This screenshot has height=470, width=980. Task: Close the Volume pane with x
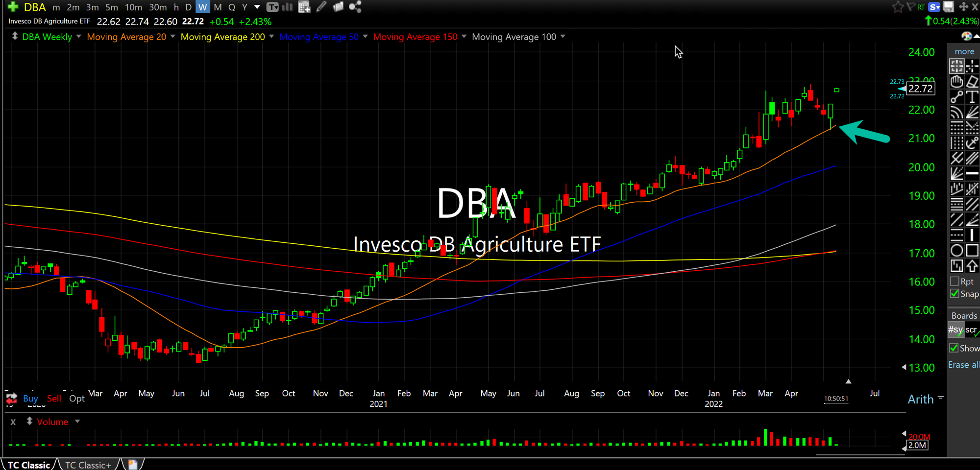(13, 422)
